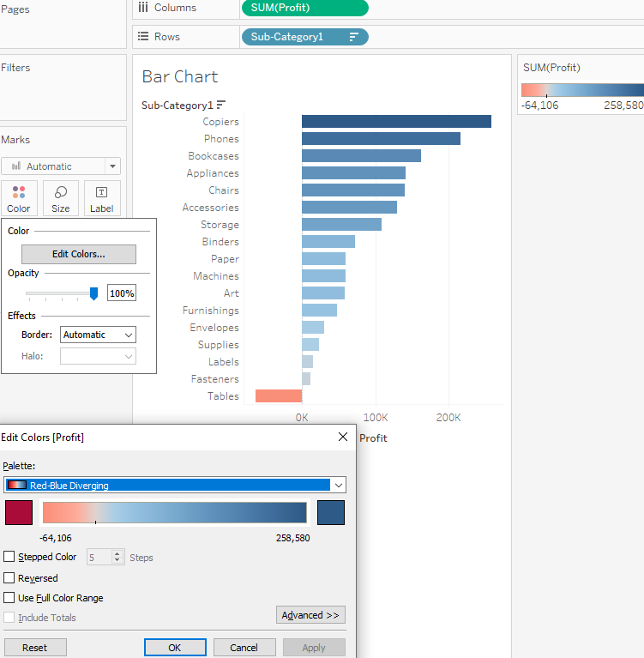
Task: Toggle the Reversed checkbox
Action: (9, 578)
